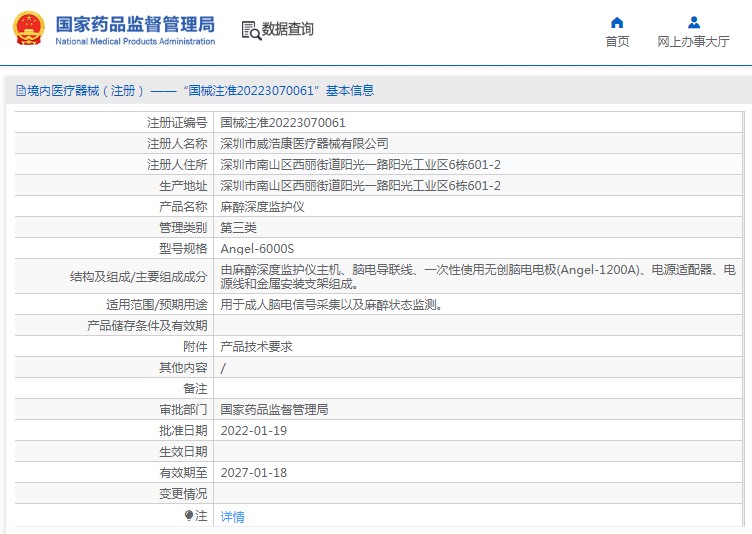Select registration number 国械注准20223070061 cell

[x=283, y=123]
